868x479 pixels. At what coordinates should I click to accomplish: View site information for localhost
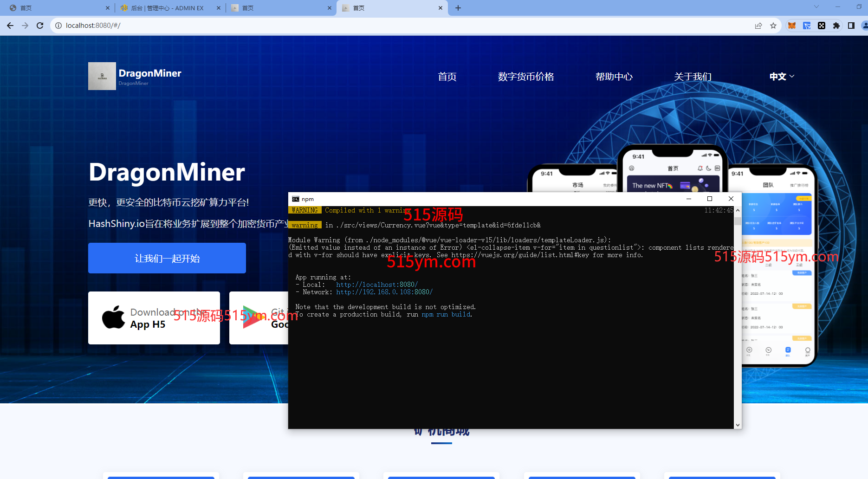click(58, 26)
